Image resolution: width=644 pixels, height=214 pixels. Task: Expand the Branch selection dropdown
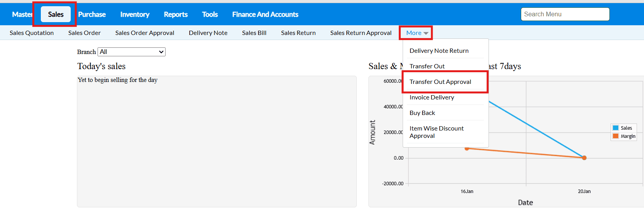[x=131, y=52]
